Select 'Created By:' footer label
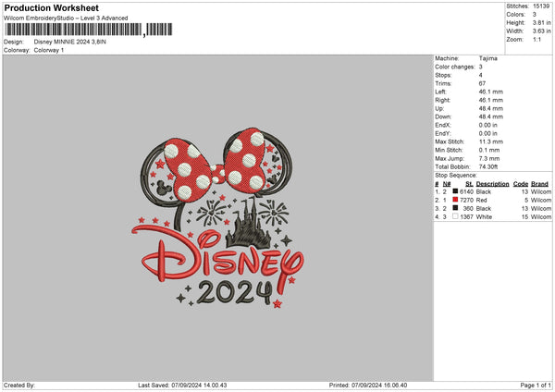 pyautogui.click(x=19, y=386)
